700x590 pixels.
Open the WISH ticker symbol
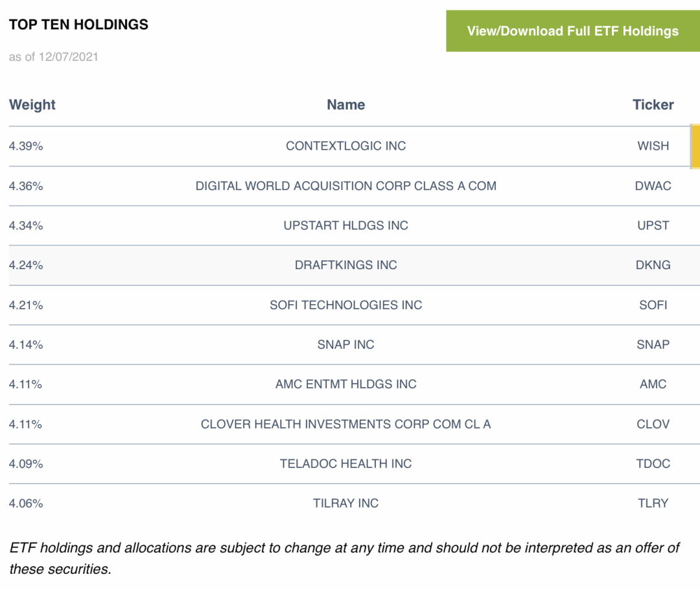653,146
